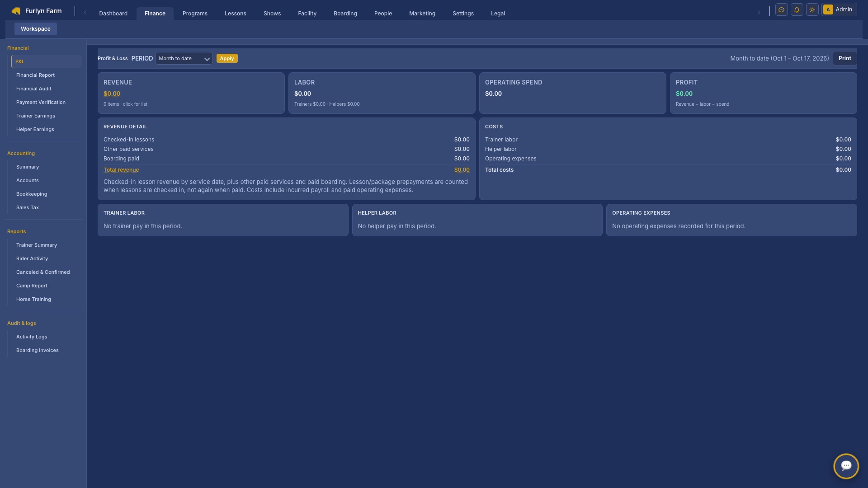The width and height of the screenshot is (868, 488).
Task: Open the Helper Earnings page
Action: (45, 129)
